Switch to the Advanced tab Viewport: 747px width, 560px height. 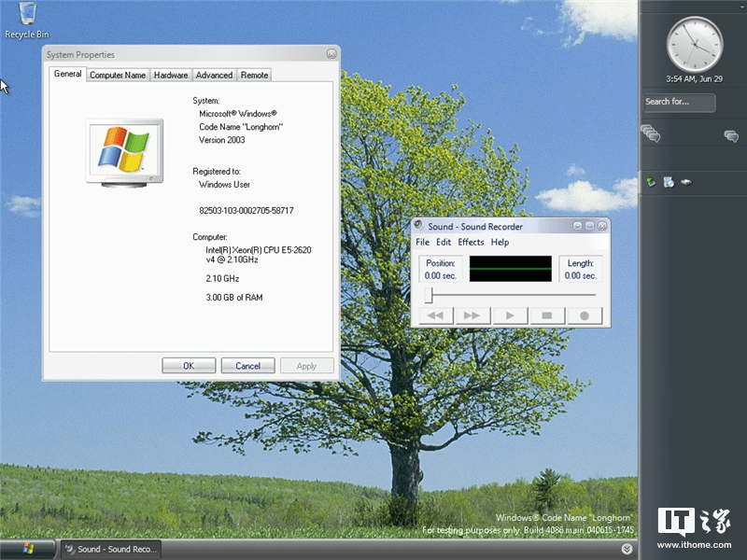[214, 75]
